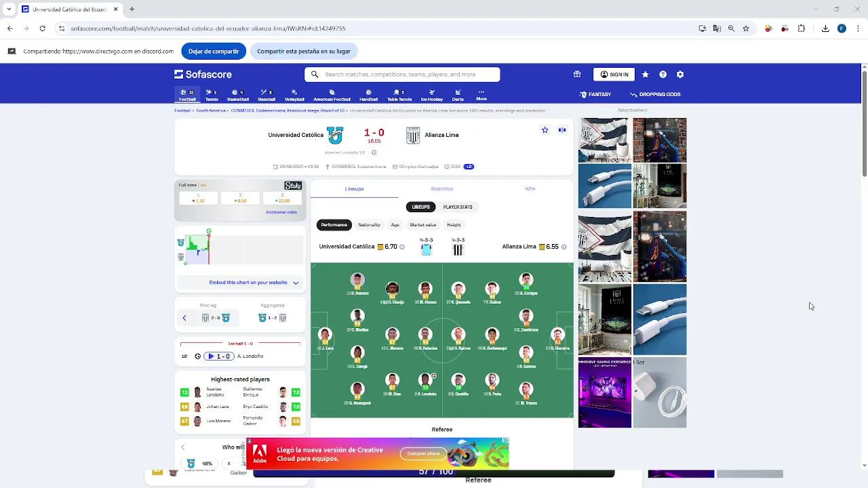Screen dimensions: 868x488
Task: Add match to favorites with star
Action: click(545, 130)
